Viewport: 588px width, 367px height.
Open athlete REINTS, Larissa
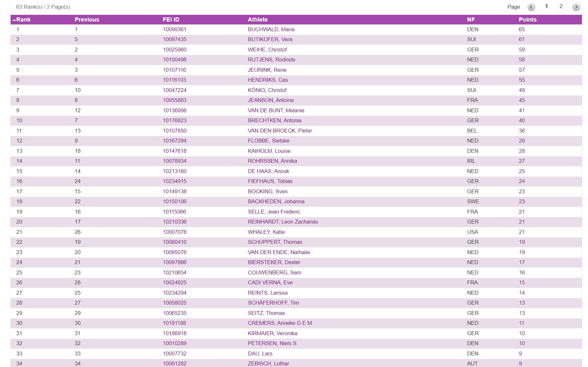[268, 293]
